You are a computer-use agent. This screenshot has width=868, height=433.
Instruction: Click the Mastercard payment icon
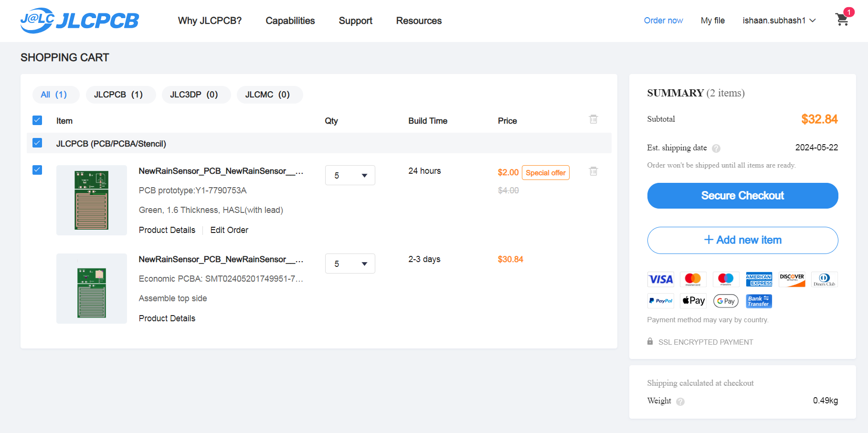coord(693,279)
